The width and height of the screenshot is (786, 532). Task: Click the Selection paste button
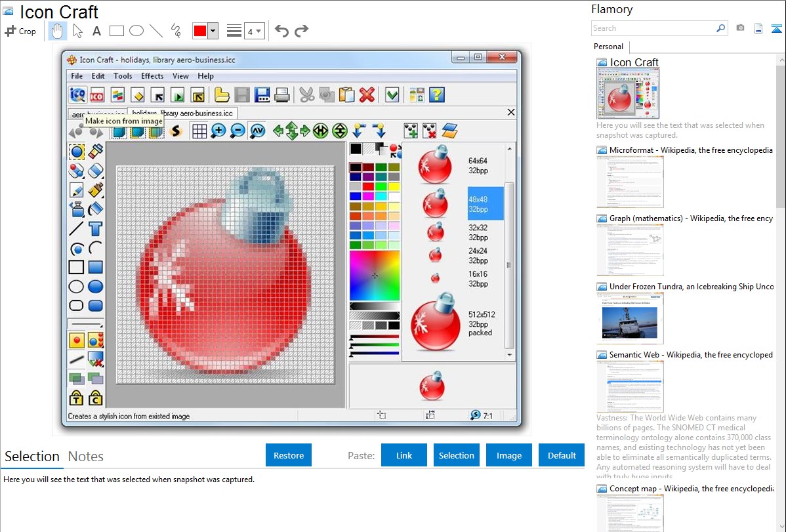point(457,455)
